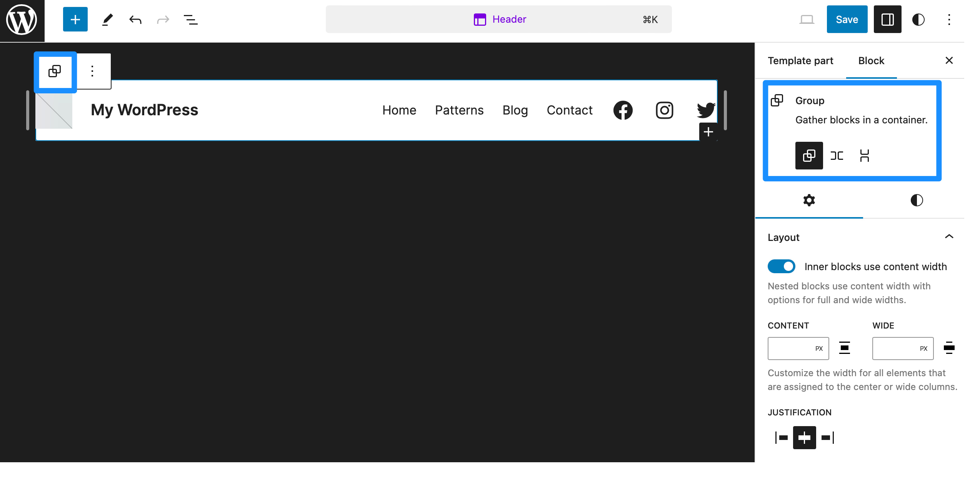The width and height of the screenshot is (980, 478).
Task: Open the block inserter
Action: coord(75,19)
